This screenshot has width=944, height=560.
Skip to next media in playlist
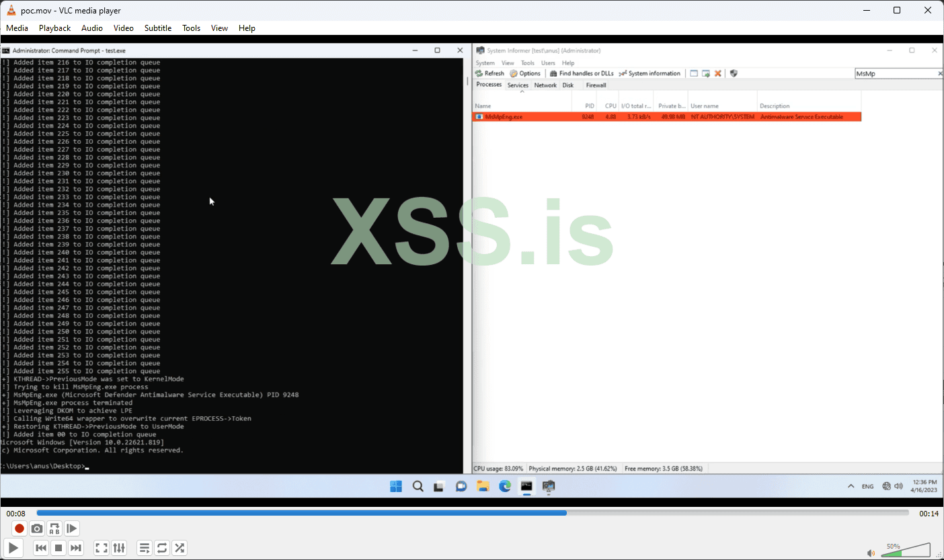[x=76, y=548]
